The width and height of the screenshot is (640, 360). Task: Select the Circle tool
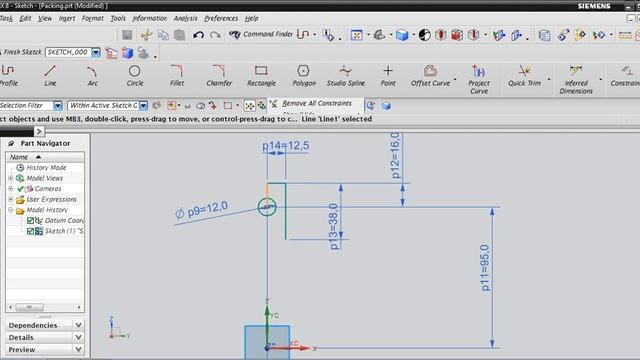tap(135, 76)
